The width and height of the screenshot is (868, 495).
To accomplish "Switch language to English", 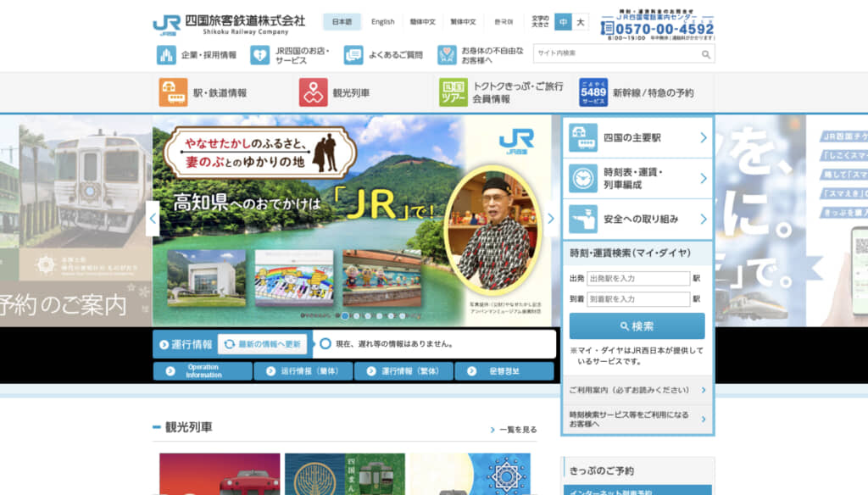I will 382,21.
